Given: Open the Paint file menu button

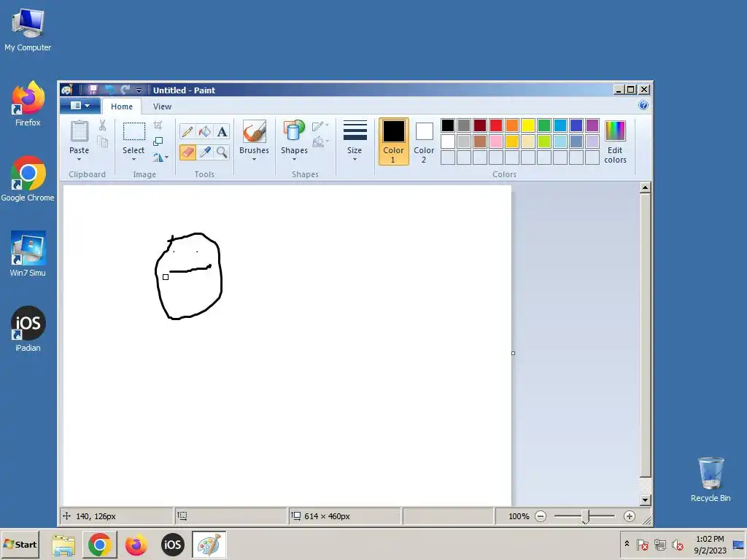Looking at the screenshot, I should [x=80, y=106].
